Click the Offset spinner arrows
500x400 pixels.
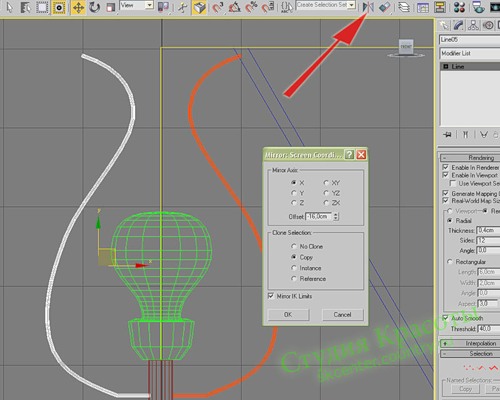click(x=336, y=216)
